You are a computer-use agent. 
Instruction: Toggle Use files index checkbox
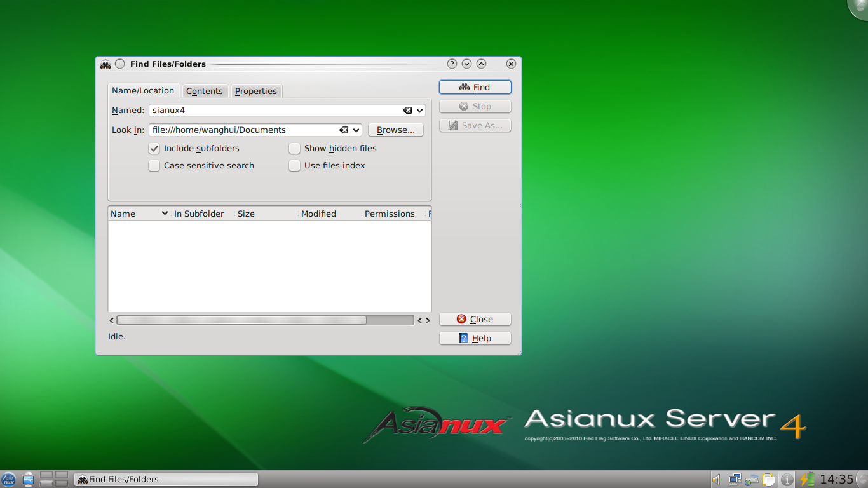(294, 166)
